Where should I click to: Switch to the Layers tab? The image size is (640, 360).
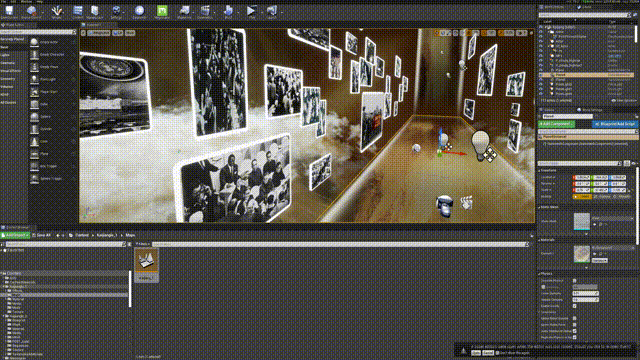[x=584, y=7]
